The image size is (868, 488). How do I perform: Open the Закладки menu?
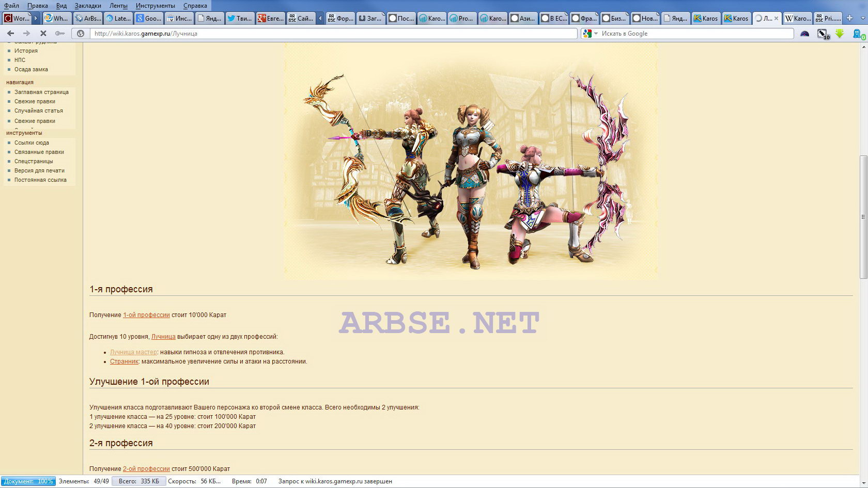pyautogui.click(x=88, y=6)
